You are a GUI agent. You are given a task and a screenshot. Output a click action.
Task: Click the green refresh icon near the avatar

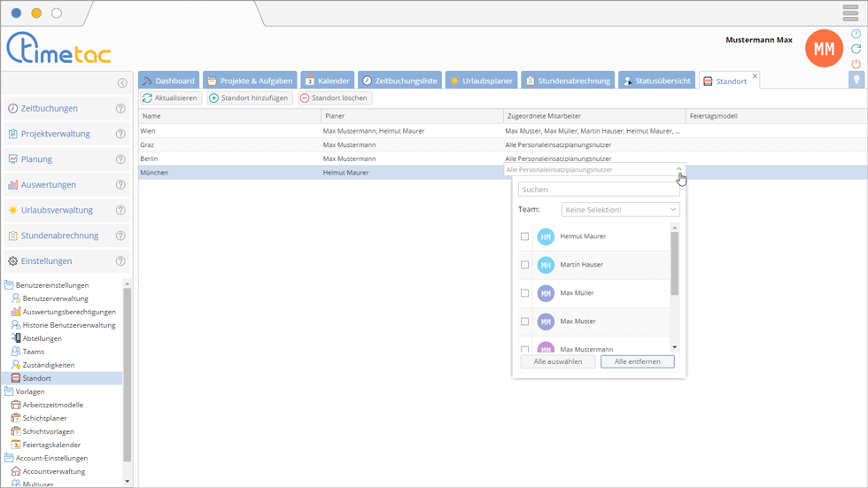pyautogui.click(x=856, y=49)
